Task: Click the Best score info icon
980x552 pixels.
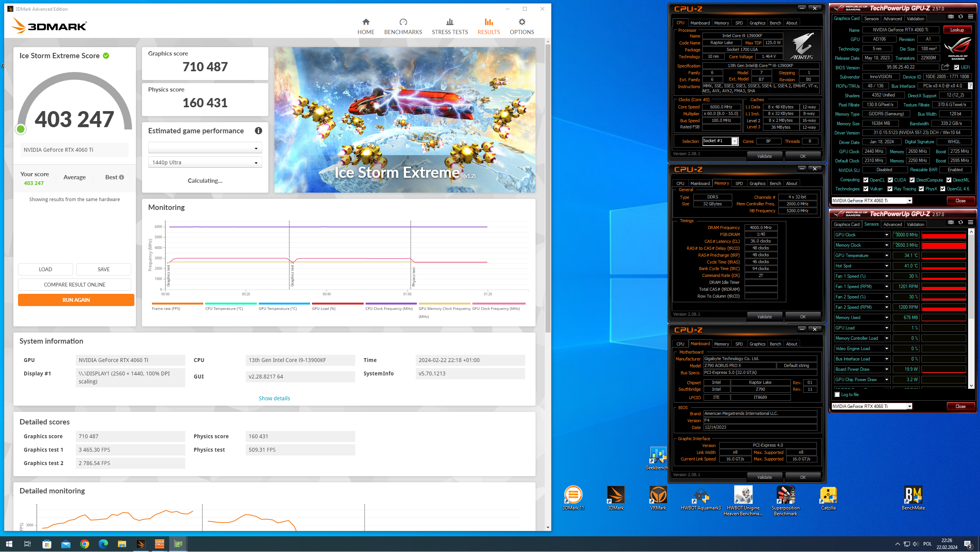Action: tap(121, 177)
